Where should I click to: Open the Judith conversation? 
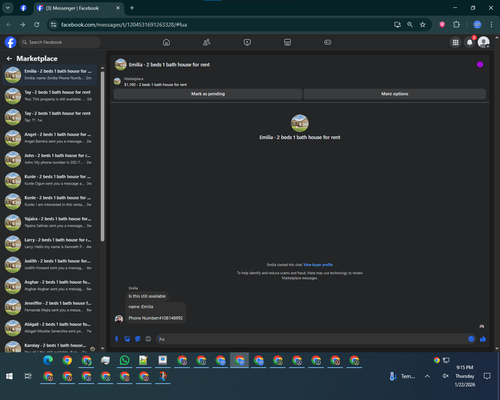[50, 264]
